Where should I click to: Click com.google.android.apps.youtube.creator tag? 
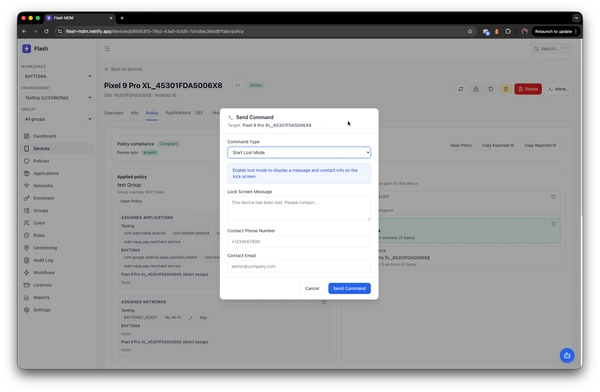pos(160,257)
